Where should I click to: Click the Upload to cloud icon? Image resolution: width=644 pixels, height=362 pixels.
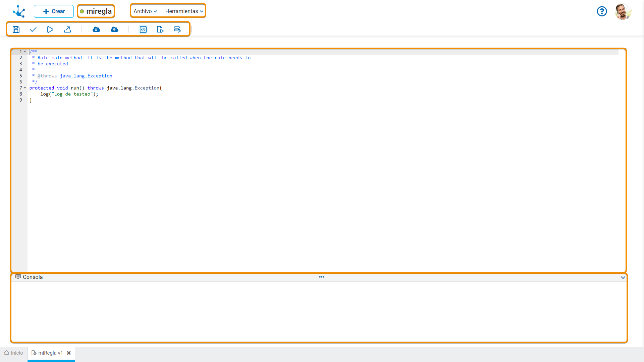pyautogui.click(x=115, y=29)
